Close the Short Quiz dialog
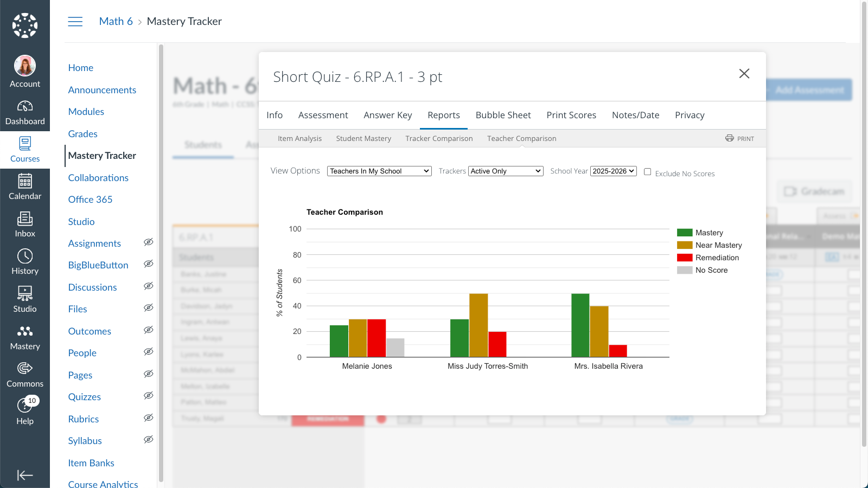The image size is (868, 488). click(x=744, y=74)
